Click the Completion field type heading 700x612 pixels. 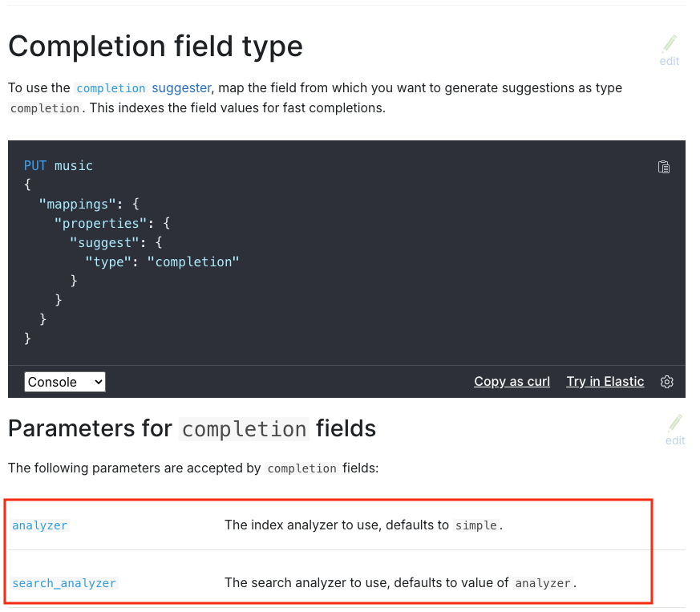(x=155, y=46)
